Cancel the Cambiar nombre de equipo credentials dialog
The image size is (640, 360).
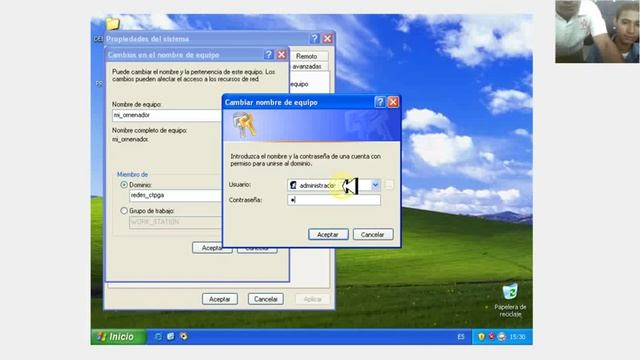373,235
